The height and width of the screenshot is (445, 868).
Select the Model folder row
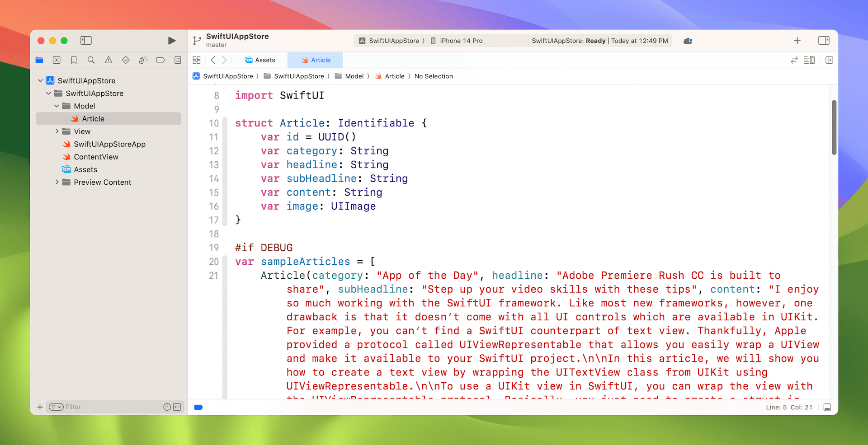(108, 106)
